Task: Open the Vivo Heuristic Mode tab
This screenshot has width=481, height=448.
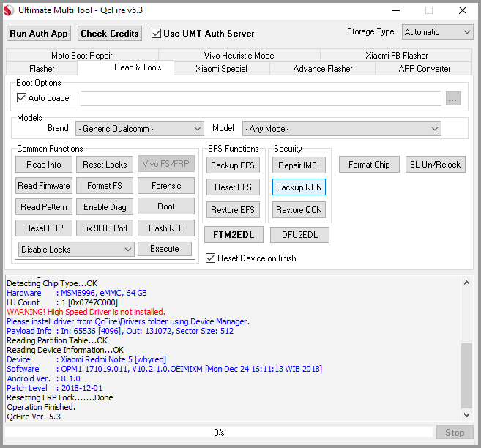Action: pyautogui.click(x=239, y=56)
